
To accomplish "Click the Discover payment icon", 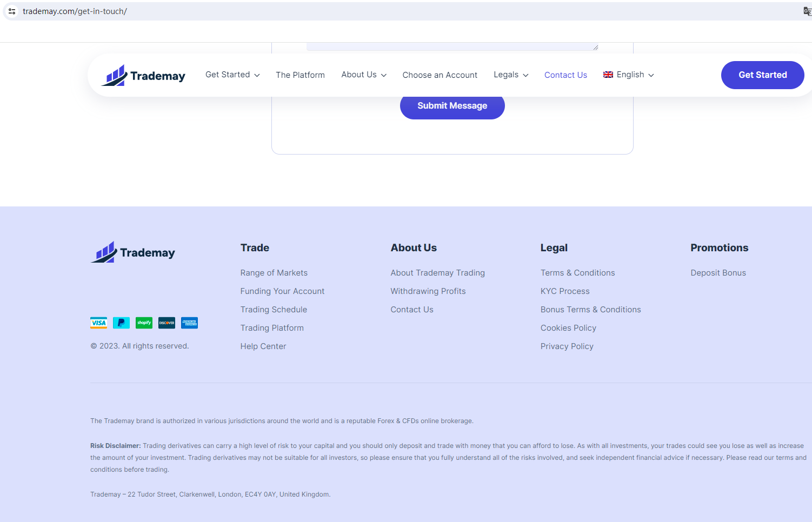I will (167, 323).
